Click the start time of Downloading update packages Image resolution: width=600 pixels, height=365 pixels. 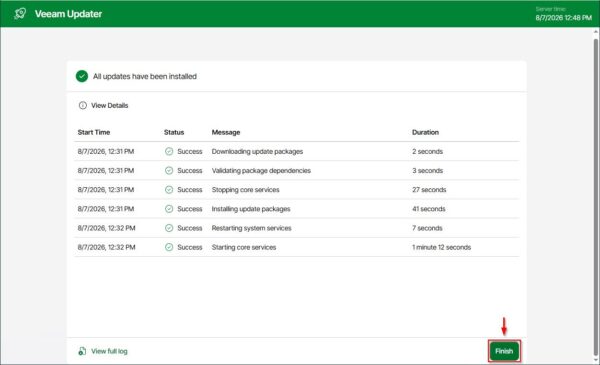click(x=106, y=151)
